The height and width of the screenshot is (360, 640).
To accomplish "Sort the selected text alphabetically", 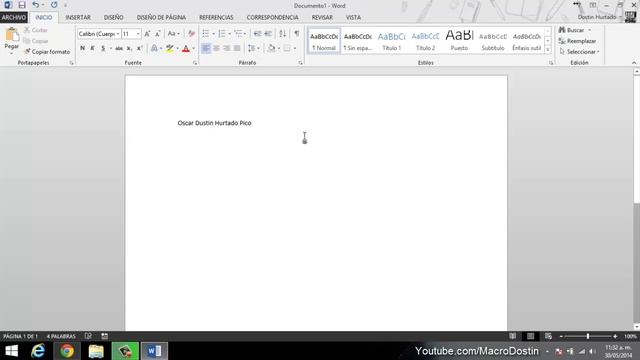I will 282,34.
